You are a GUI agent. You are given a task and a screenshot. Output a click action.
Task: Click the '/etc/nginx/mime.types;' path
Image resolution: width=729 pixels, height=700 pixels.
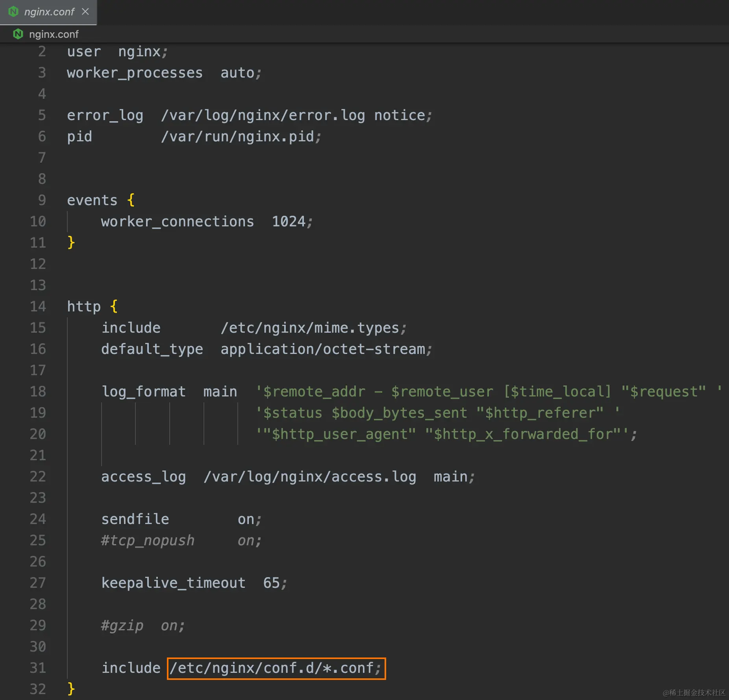pos(313,328)
